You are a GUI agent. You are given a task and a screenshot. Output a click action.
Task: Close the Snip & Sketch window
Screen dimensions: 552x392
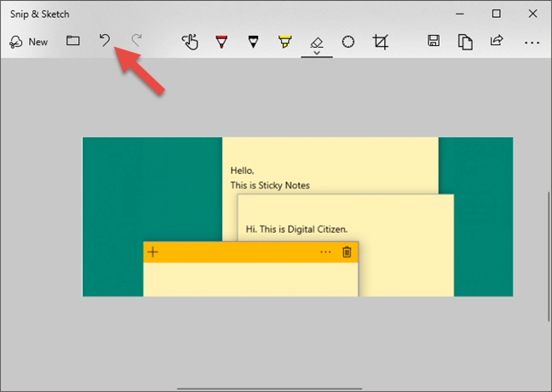point(532,14)
